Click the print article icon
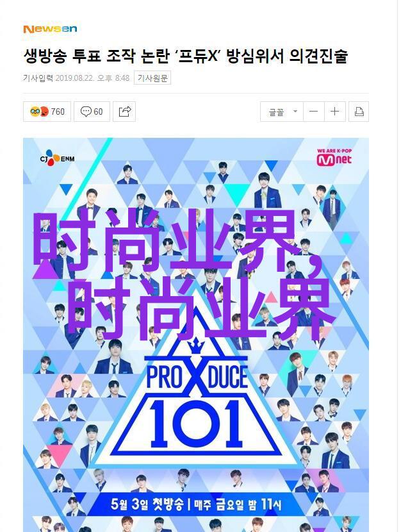 [x=359, y=112]
